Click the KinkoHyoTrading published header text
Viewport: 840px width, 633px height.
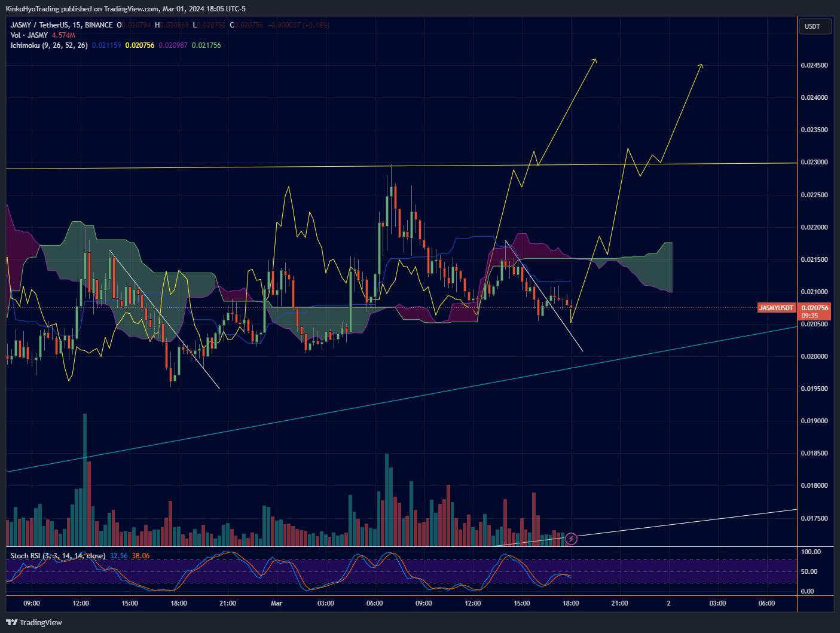click(126, 8)
